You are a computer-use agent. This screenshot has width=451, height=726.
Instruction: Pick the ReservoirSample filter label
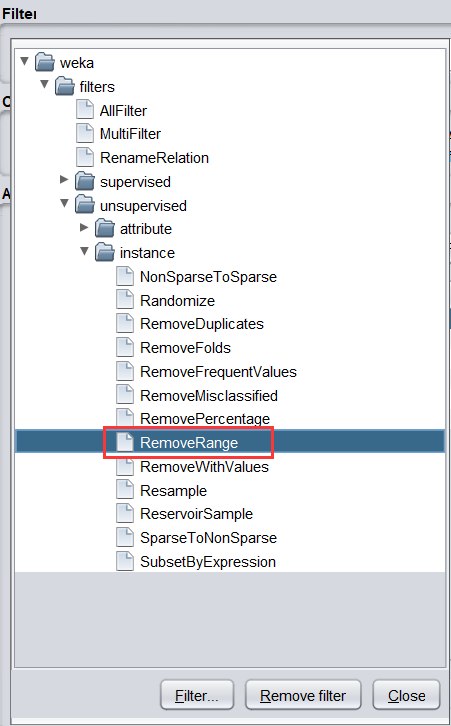(196, 514)
